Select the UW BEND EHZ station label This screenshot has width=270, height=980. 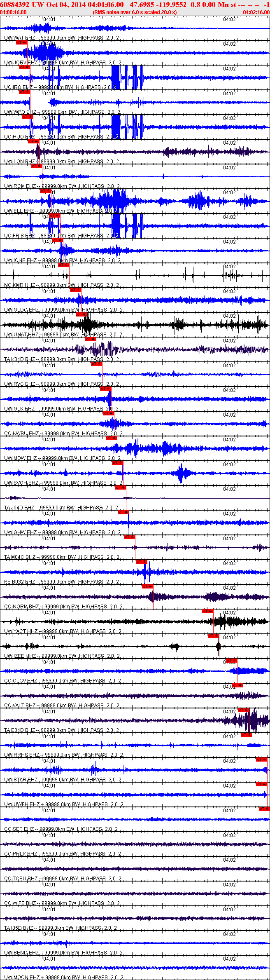pos(63,952)
